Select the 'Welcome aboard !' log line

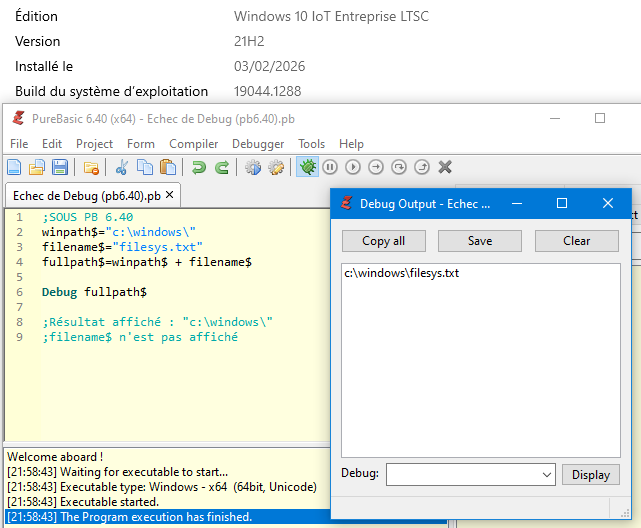(55, 457)
